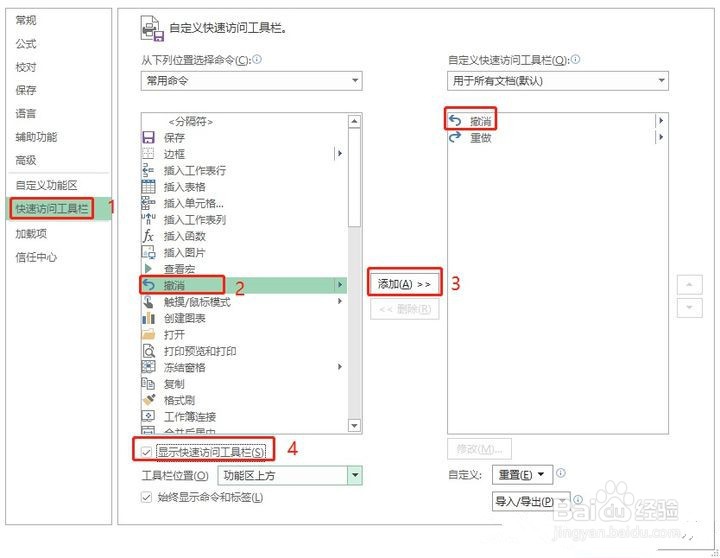Click the Save (保存) command icon
720x558 pixels.
coord(148,137)
